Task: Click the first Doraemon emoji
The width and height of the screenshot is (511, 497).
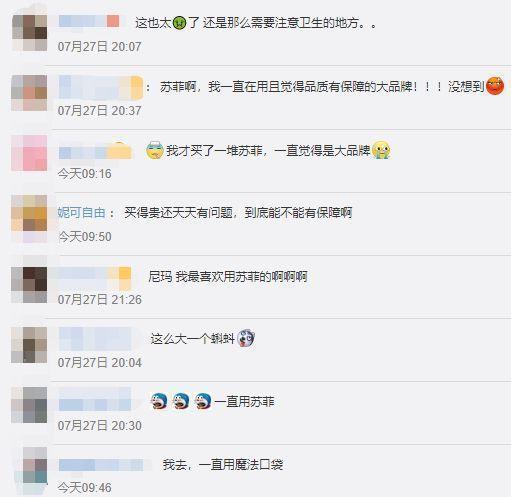Action: (159, 401)
